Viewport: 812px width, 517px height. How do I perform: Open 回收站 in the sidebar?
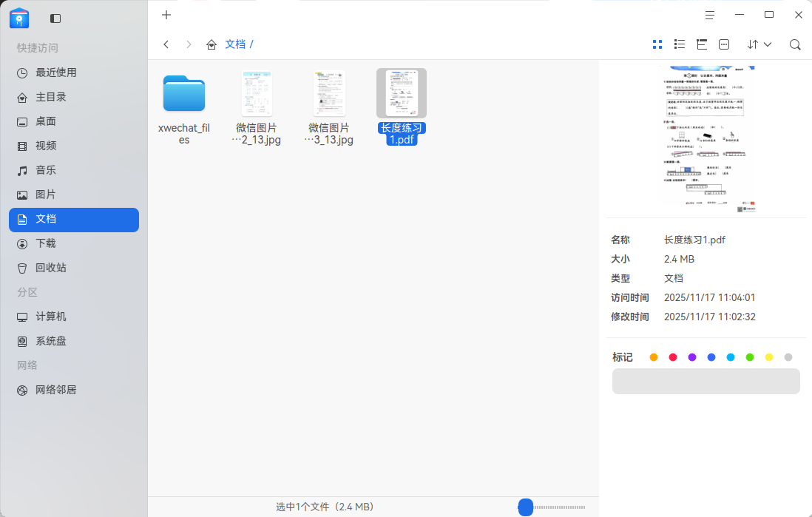(x=73, y=268)
